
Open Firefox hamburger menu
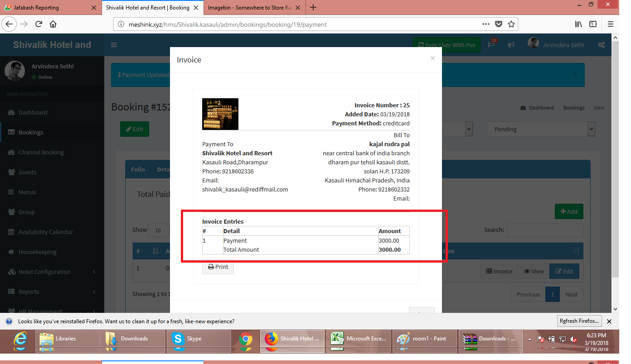[x=611, y=24]
